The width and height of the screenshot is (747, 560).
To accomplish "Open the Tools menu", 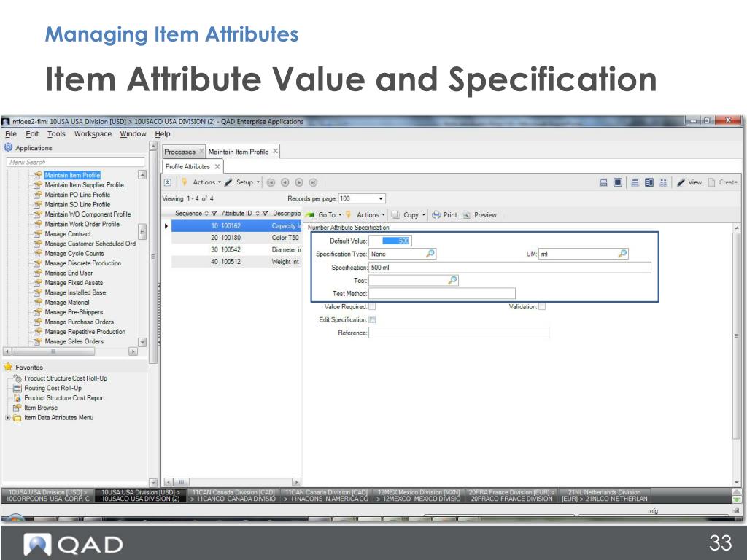I will pyautogui.click(x=56, y=134).
